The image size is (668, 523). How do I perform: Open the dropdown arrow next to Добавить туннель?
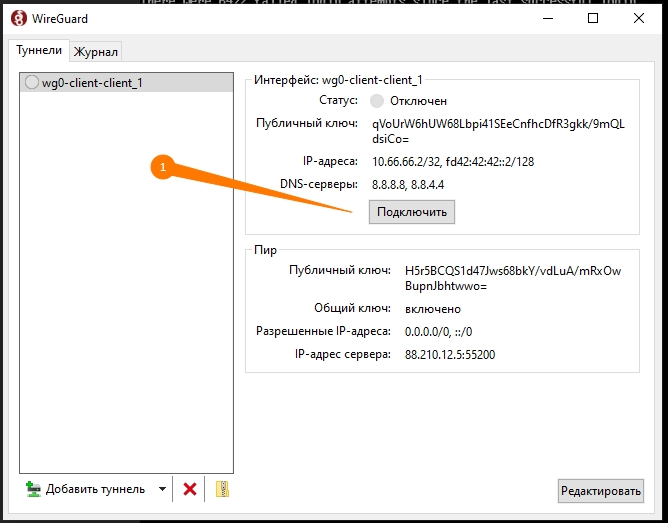coord(162,489)
